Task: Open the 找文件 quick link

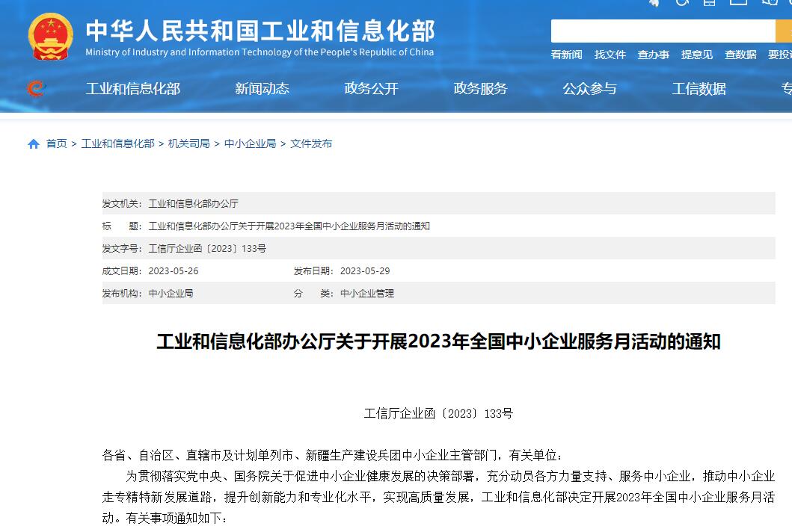Action: pyautogui.click(x=610, y=55)
